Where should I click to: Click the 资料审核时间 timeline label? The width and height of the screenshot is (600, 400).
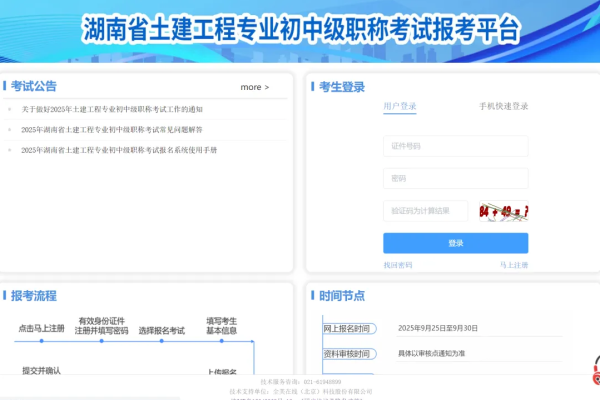[349, 354]
